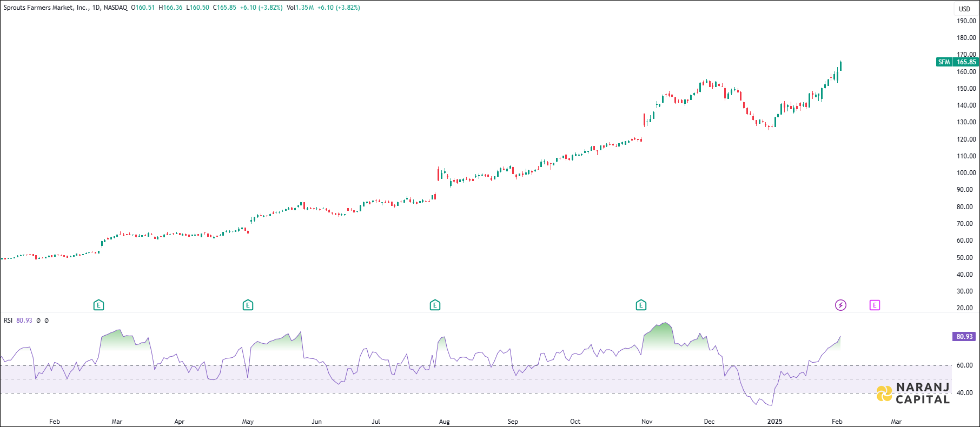The height and width of the screenshot is (427, 980).
Task: Click the 80.93 value in the RSI legend
Action: click(x=24, y=321)
